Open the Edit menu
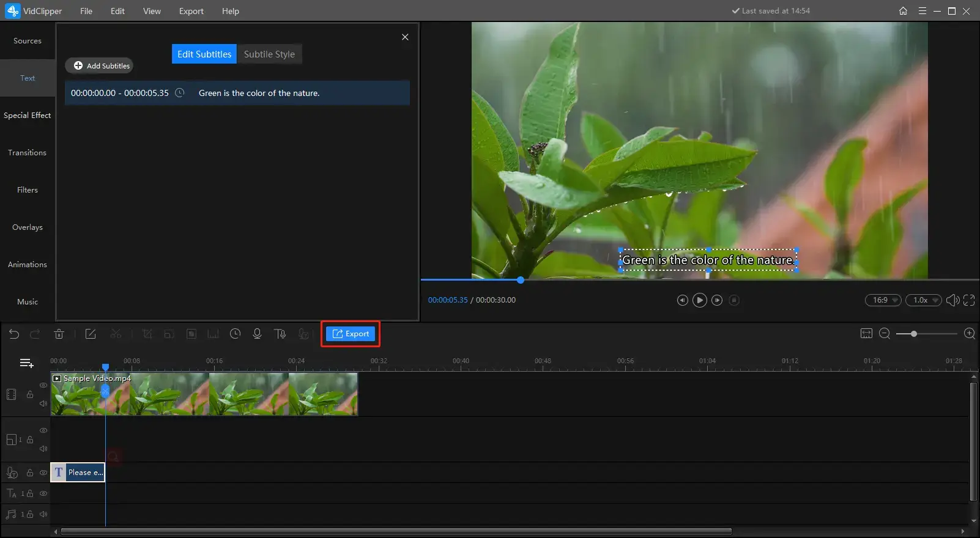 [117, 11]
